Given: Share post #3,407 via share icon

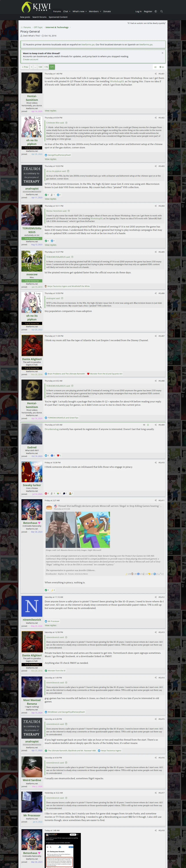Looking at the screenshot, I should [x=156, y=336].
